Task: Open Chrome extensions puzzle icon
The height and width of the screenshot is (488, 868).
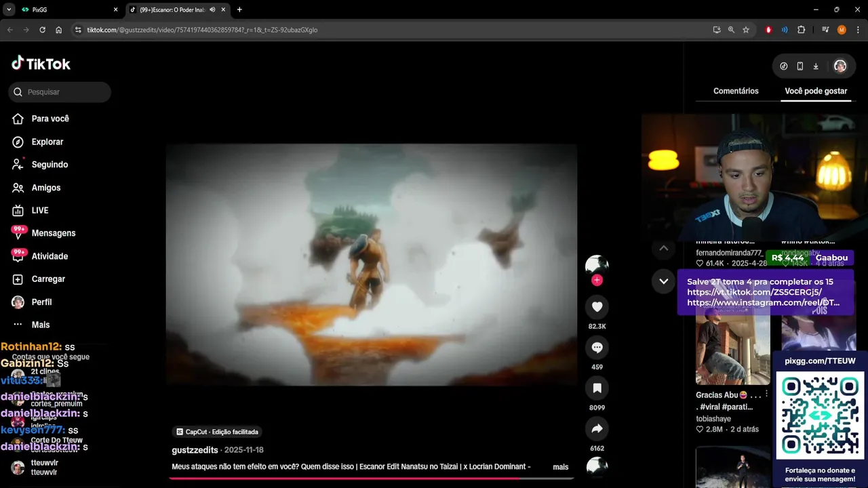Action: tap(801, 30)
